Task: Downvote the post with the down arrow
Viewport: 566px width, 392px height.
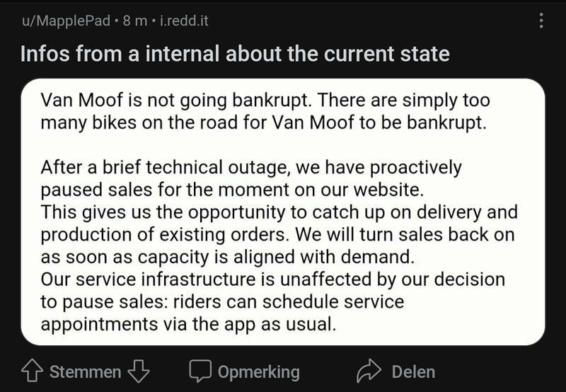Action: (141, 371)
